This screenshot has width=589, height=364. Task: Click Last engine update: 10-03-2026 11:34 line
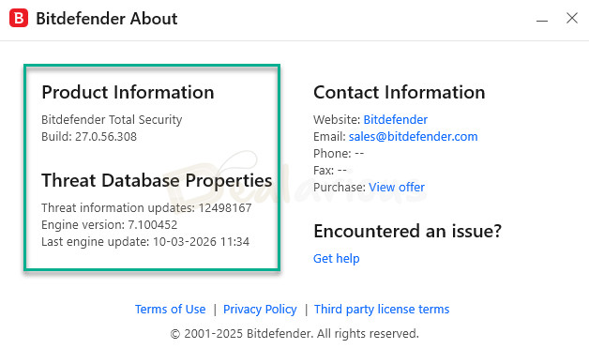[145, 241]
